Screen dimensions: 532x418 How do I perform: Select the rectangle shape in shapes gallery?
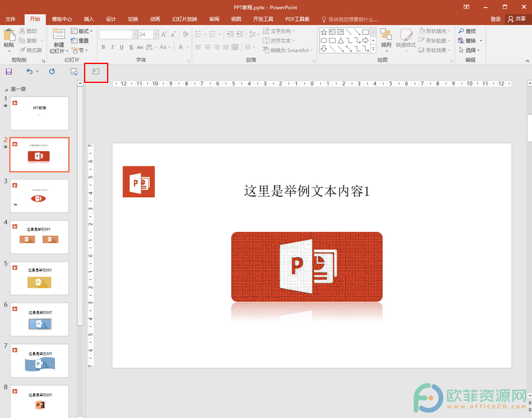[365, 32]
